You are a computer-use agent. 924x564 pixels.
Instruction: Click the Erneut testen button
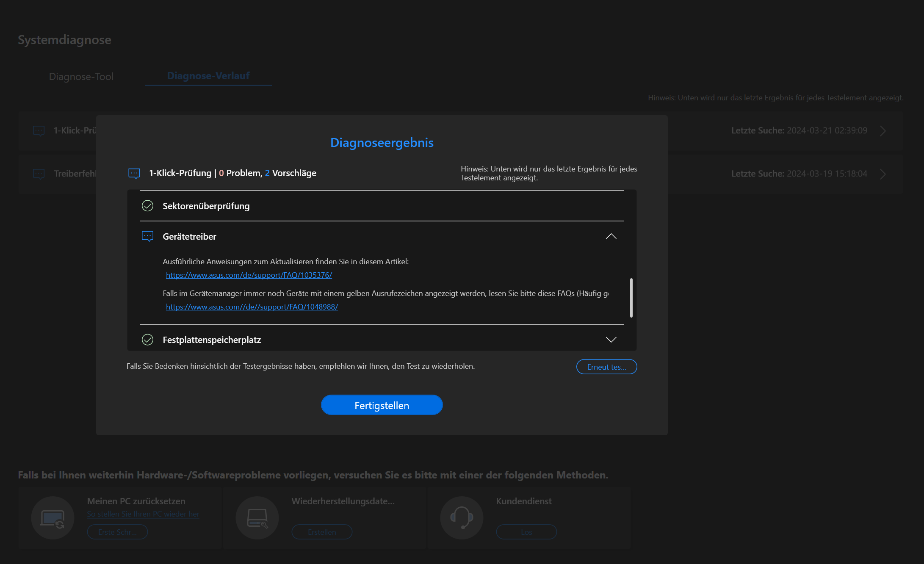(x=606, y=367)
